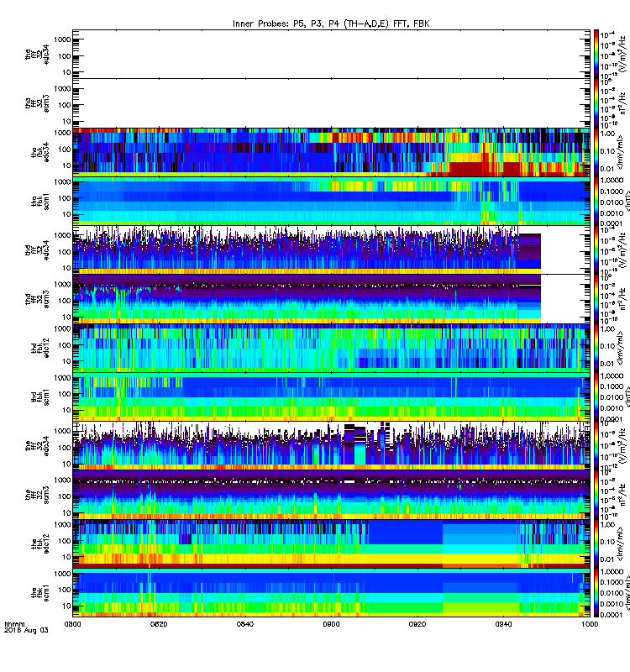
Task: Click inside the the fbk scm1 spectrogram
Action: [x=331, y=593]
